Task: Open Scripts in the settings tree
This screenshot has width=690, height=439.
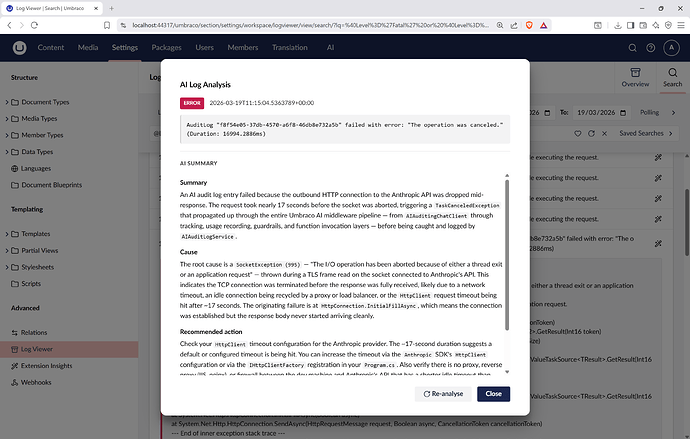Action: click(31, 284)
